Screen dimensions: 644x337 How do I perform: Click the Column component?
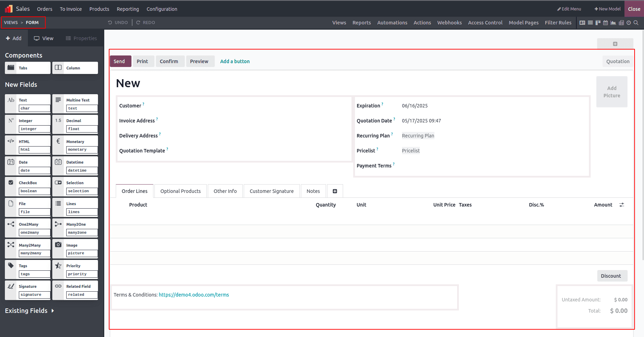[75, 68]
